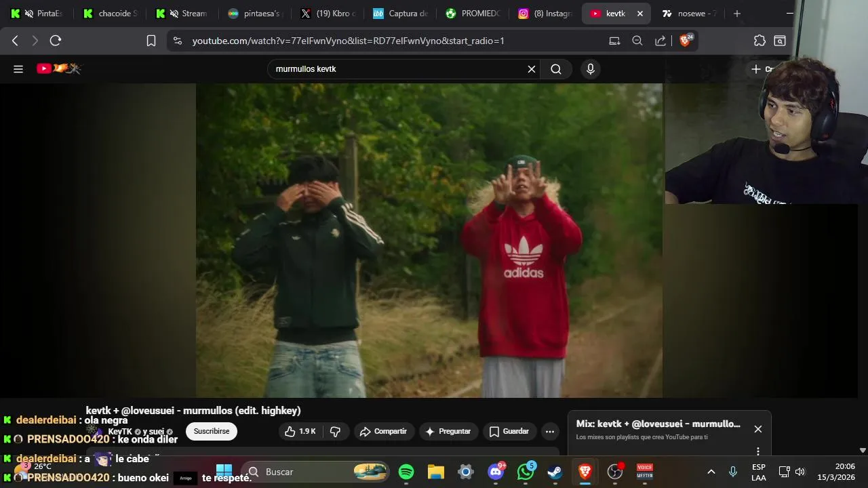This screenshot has width=868, height=488.
Task: Open the YouTube hamburger guide menu
Action: pyautogui.click(x=18, y=68)
